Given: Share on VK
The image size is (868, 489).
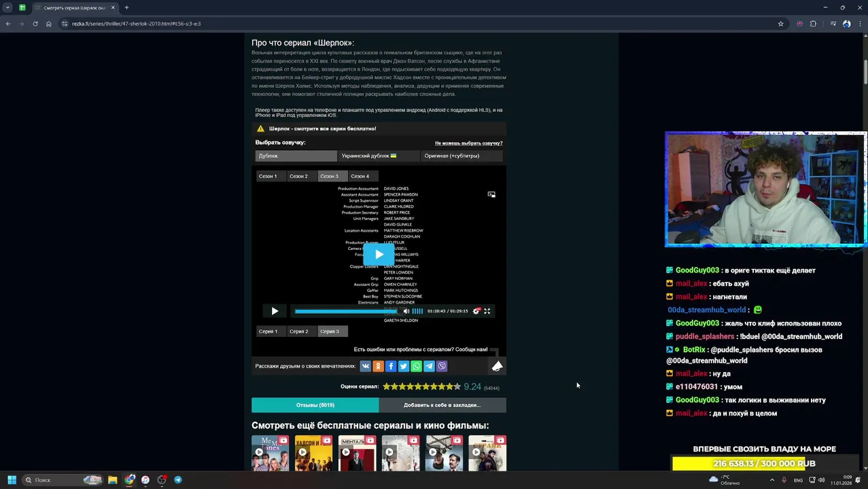Looking at the screenshot, I should pyautogui.click(x=366, y=366).
